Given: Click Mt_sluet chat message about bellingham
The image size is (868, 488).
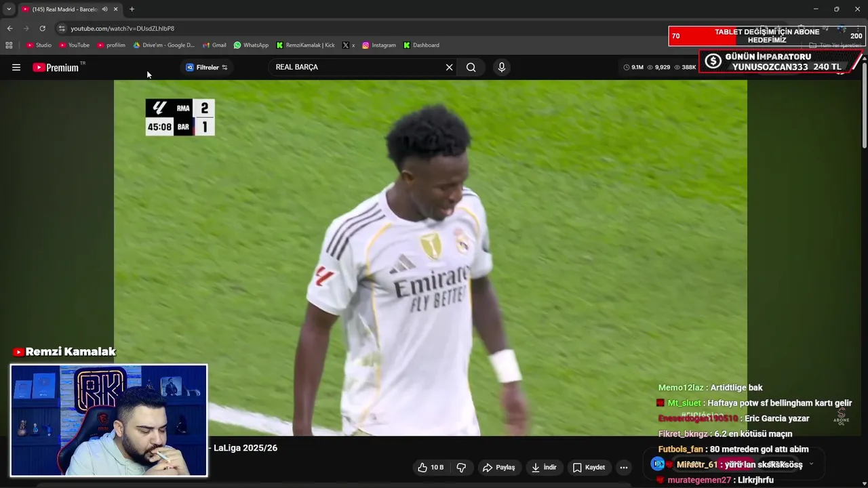Looking at the screenshot, I should [x=754, y=403].
